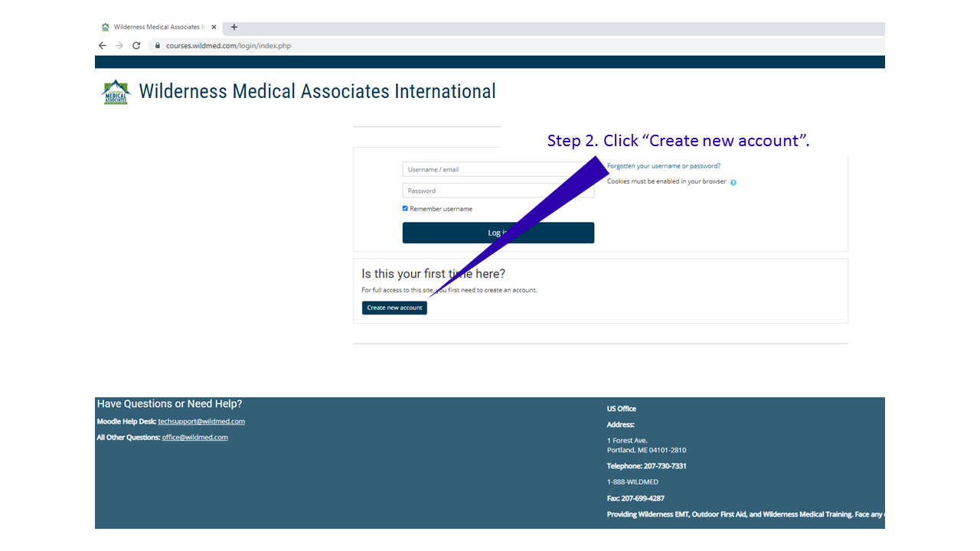Click office@wildmed.com email link
980x551 pixels.
coord(194,438)
